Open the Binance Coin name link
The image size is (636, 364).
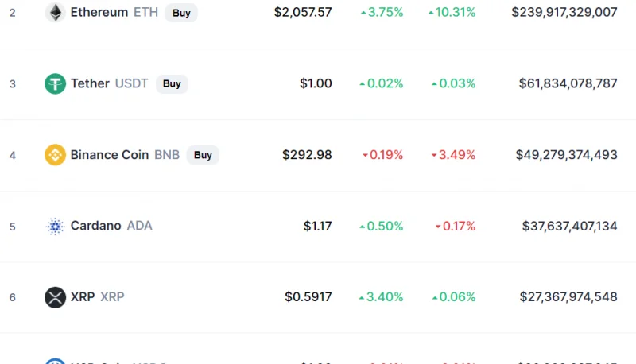pos(110,155)
